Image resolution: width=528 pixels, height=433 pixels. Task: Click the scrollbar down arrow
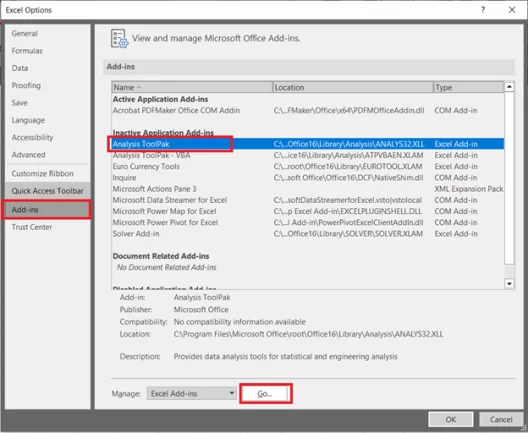pyautogui.click(x=509, y=284)
